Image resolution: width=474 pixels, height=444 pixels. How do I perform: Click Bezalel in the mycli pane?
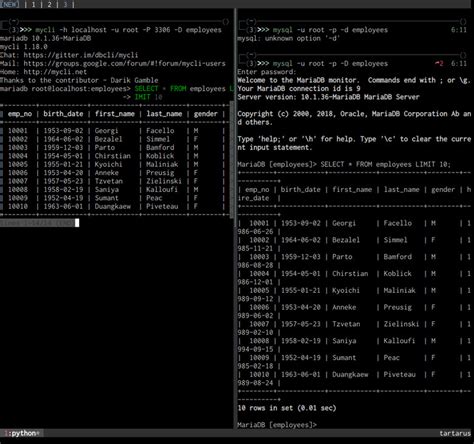[108, 139]
